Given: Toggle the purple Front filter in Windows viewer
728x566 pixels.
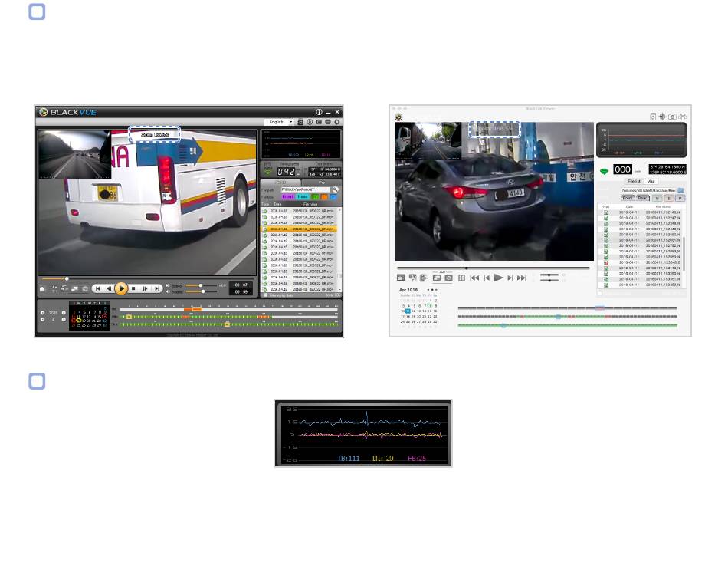Looking at the screenshot, I should (x=288, y=196).
